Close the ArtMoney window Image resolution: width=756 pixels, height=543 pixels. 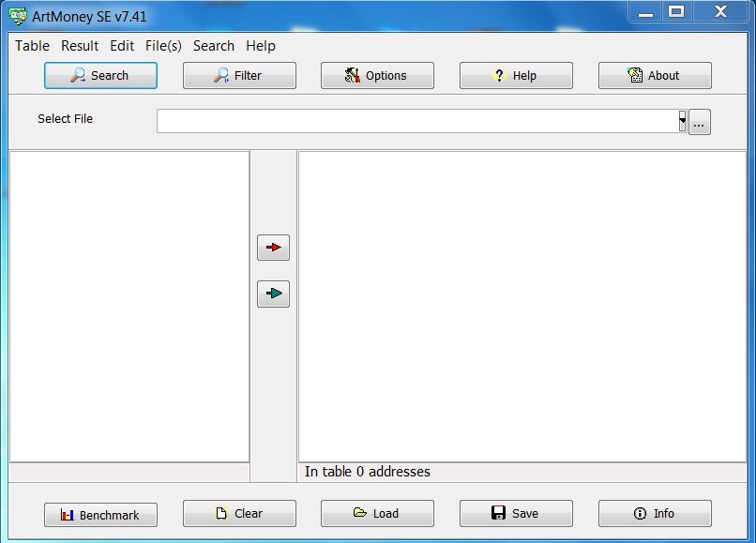point(720,11)
